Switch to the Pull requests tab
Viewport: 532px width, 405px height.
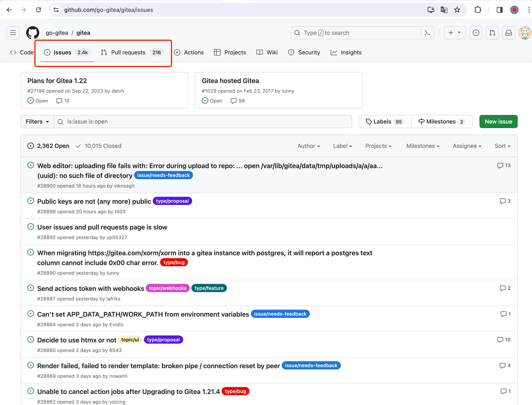pyautogui.click(x=132, y=52)
